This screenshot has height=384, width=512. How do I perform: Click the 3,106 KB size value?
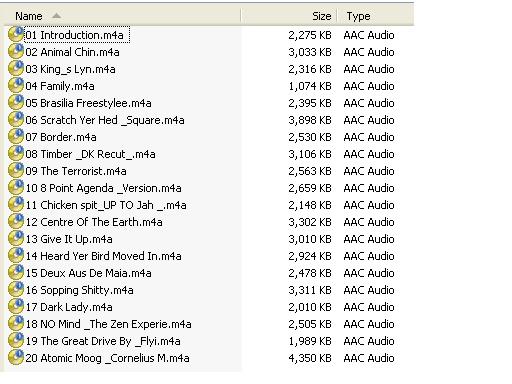click(x=310, y=154)
